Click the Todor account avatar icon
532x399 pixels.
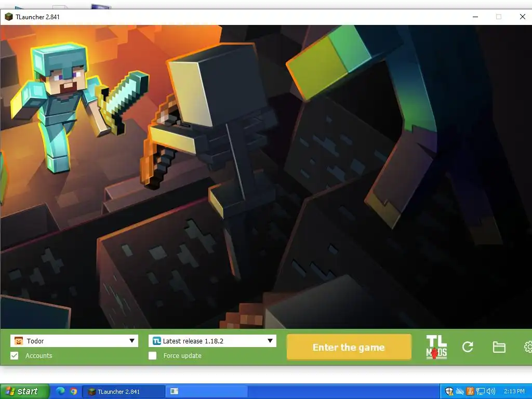pyautogui.click(x=19, y=341)
